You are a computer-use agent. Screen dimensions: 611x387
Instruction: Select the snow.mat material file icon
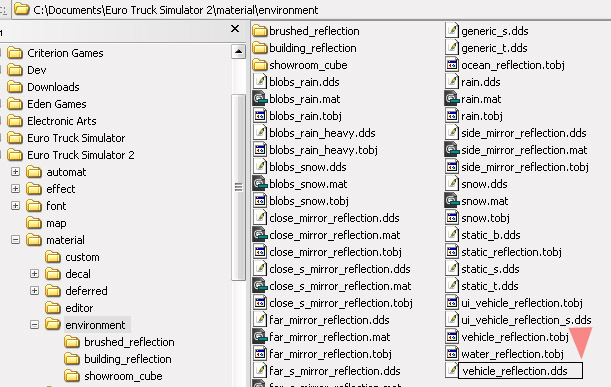(452, 201)
